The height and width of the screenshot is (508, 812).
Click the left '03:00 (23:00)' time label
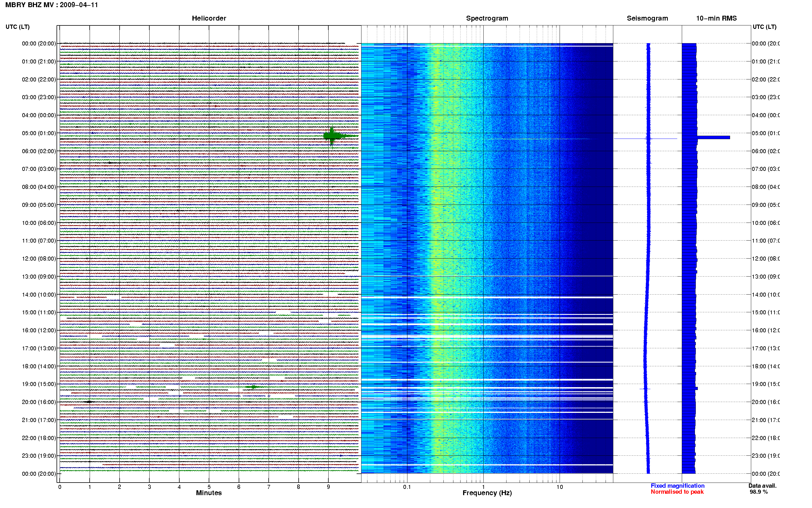[x=39, y=97]
